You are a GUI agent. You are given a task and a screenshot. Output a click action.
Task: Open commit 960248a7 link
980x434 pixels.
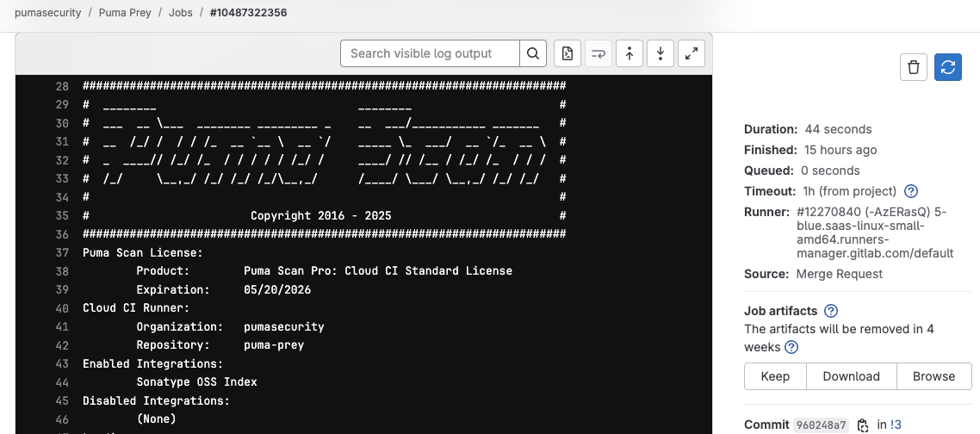tap(821, 425)
